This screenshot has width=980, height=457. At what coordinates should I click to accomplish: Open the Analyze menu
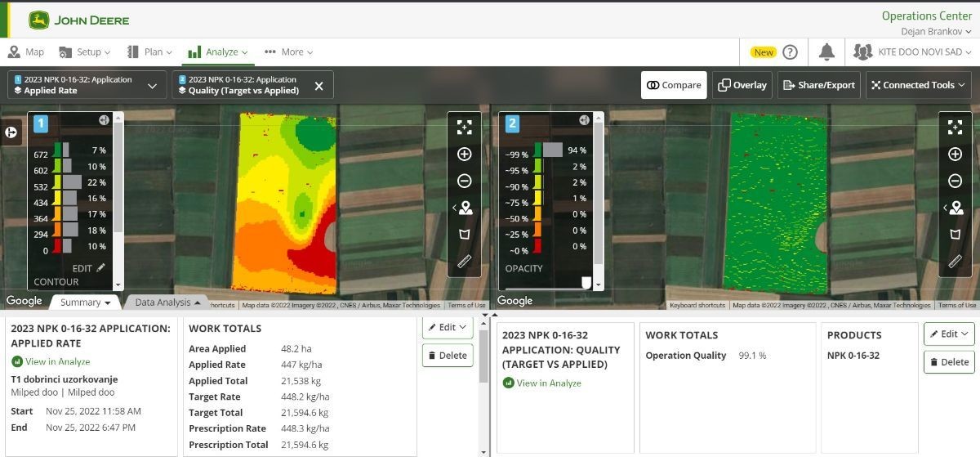click(217, 52)
